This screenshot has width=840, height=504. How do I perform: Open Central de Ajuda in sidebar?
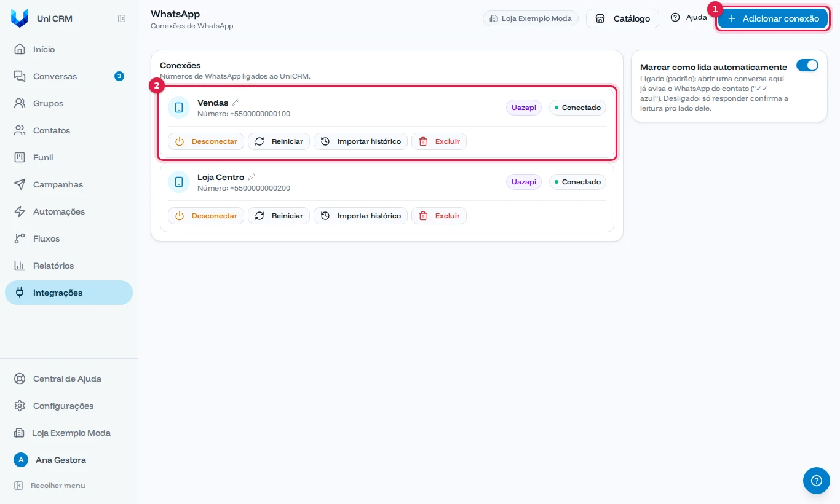coord(69,379)
